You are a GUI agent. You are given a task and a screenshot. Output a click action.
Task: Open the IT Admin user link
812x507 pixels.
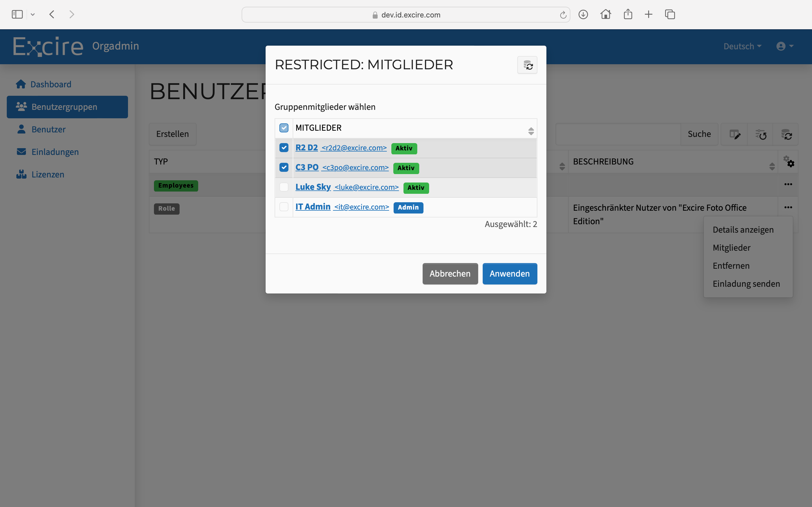point(313,207)
